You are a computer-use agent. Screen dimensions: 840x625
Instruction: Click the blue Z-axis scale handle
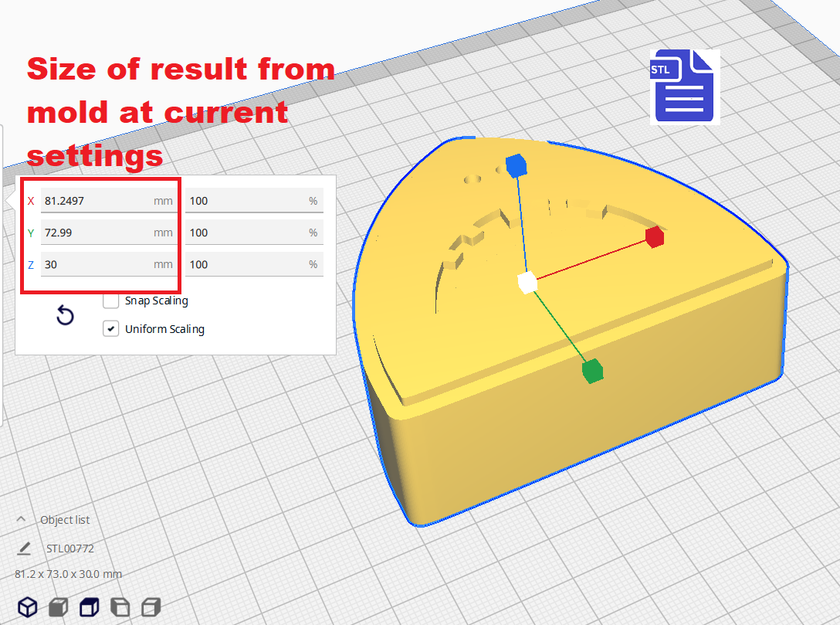coord(515,165)
